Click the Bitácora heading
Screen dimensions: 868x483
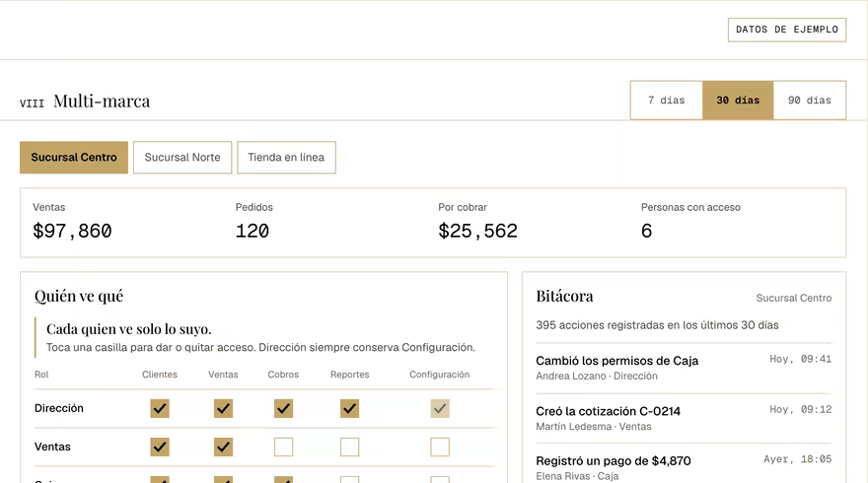click(564, 296)
